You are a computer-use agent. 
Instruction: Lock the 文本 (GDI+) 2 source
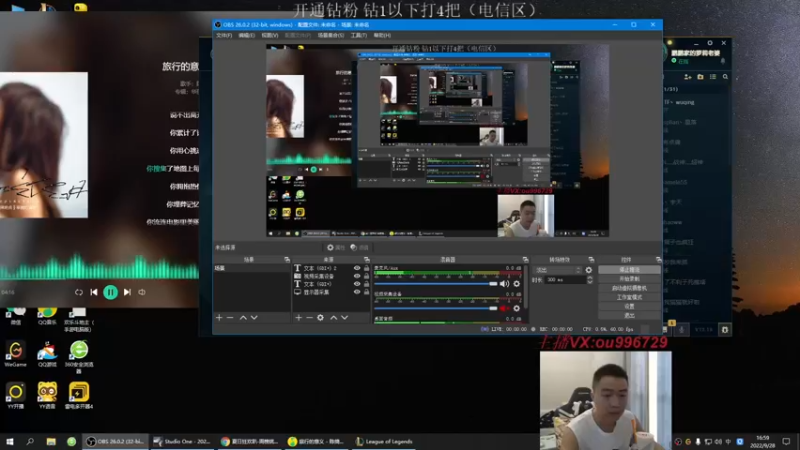click(366, 268)
